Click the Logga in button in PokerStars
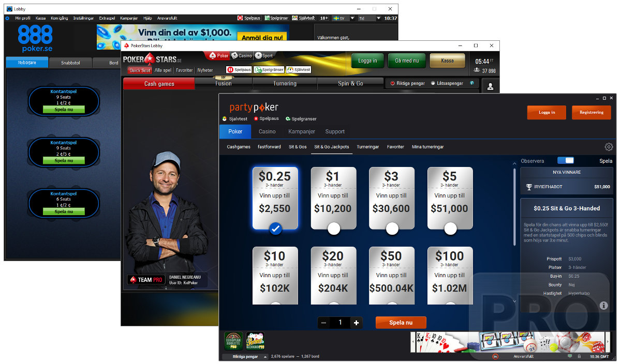 (x=367, y=60)
